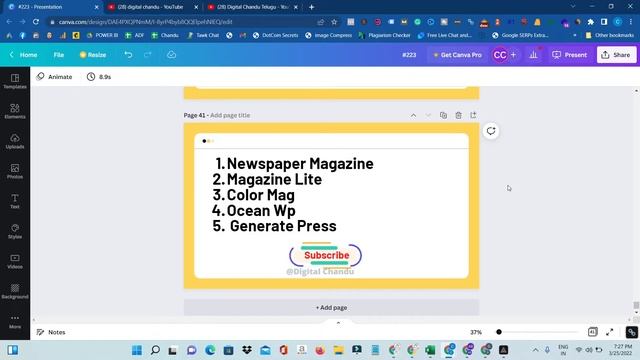The width and height of the screenshot is (640, 360).
Task: Open grid view page count icon
Action: tap(592, 332)
